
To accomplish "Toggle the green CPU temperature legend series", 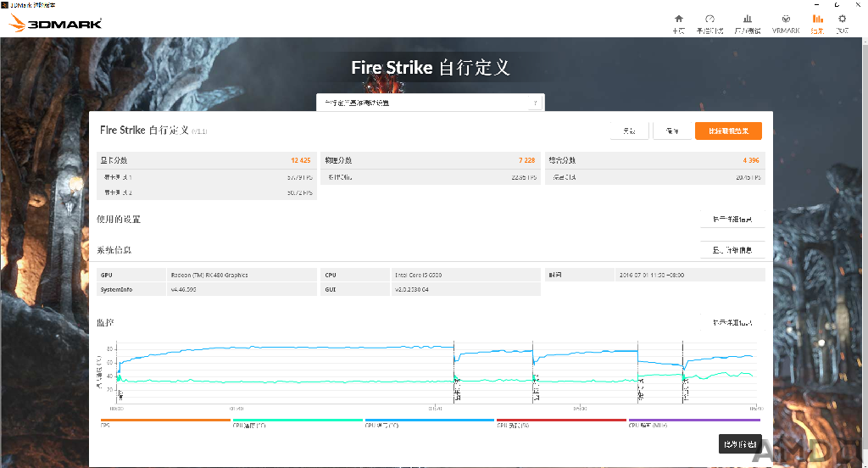I will pos(298,422).
